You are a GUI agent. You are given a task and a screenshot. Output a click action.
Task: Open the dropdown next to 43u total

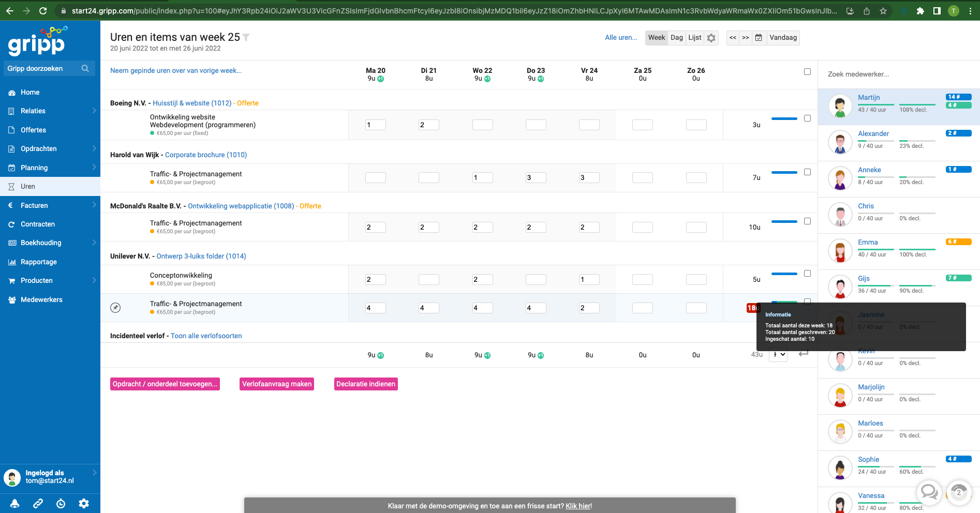[778, 355]
